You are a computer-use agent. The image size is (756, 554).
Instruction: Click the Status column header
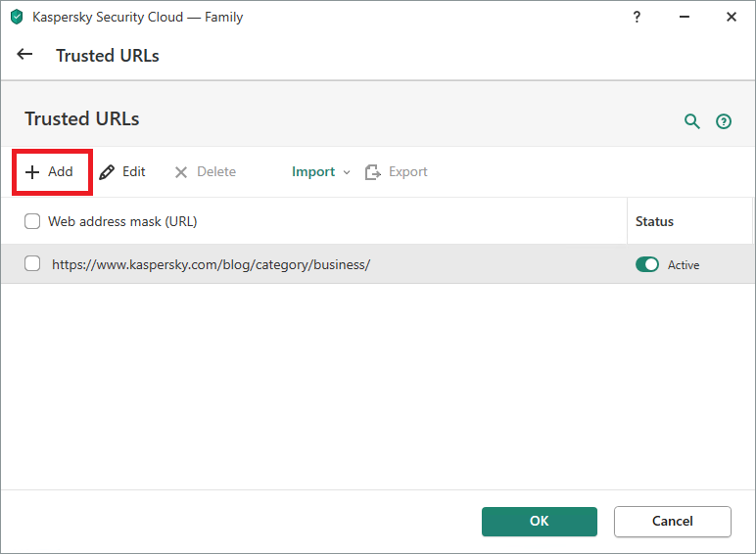654,221
